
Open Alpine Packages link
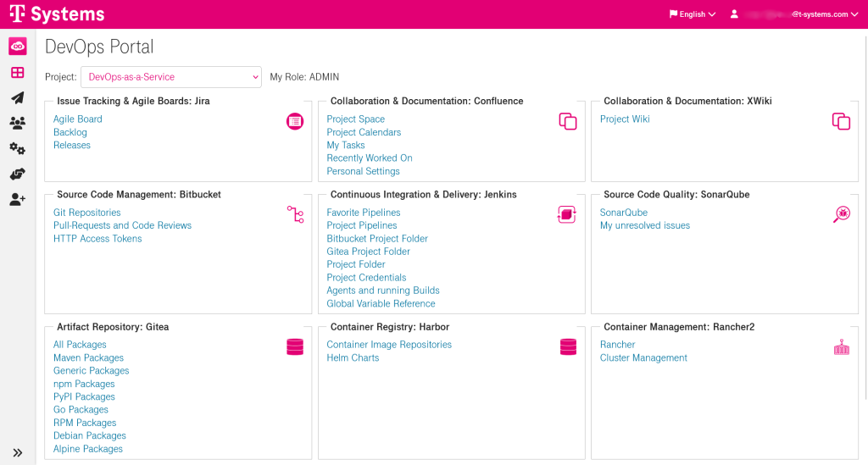coord(88,449)
